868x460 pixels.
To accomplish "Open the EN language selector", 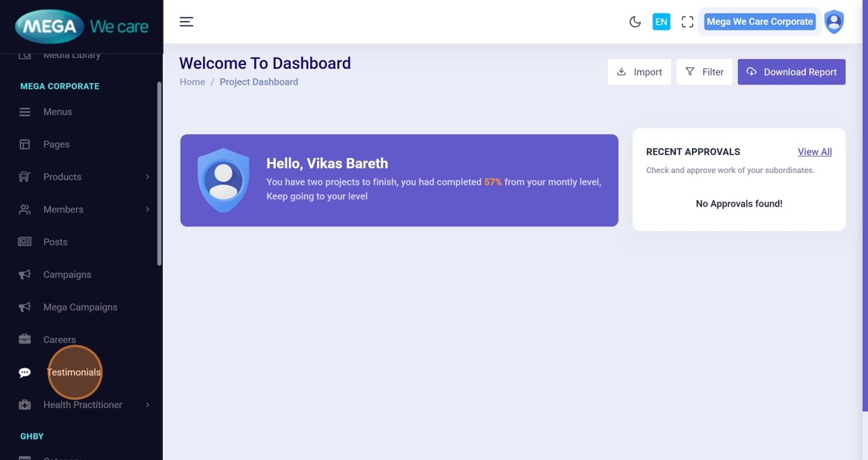I will [661, 22].
